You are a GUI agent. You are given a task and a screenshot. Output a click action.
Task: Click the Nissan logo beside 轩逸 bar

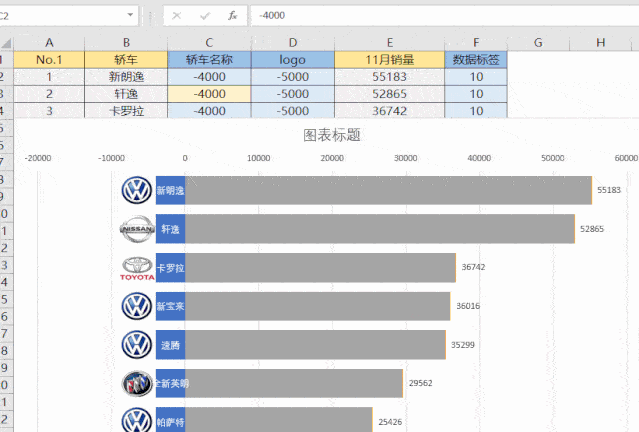click(x=137, y=229)
